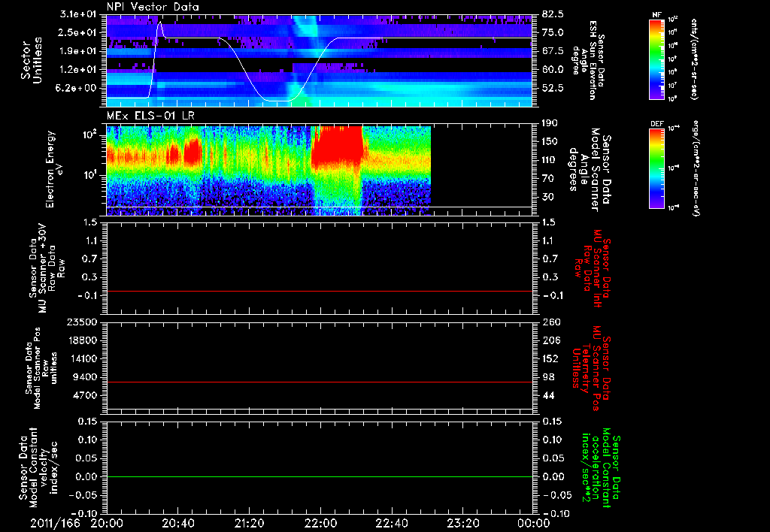Click the Sector Unitless axis label
This screenshot has width=770, height=532.
click(32, 60)
